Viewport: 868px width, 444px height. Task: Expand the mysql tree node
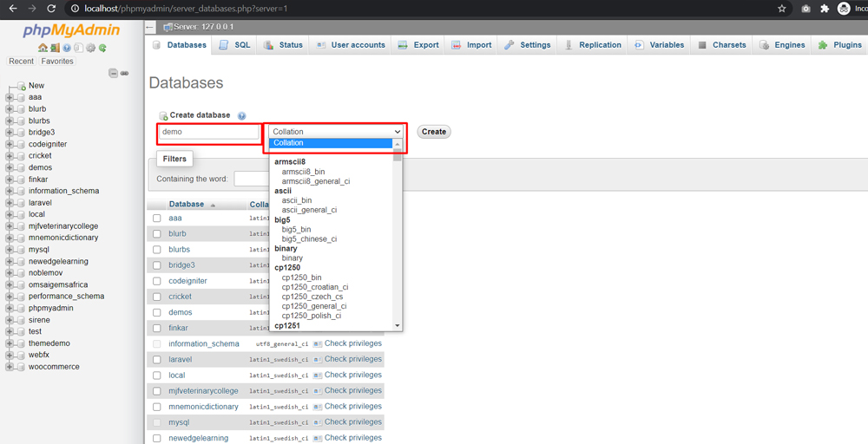[x=9, y=250]
